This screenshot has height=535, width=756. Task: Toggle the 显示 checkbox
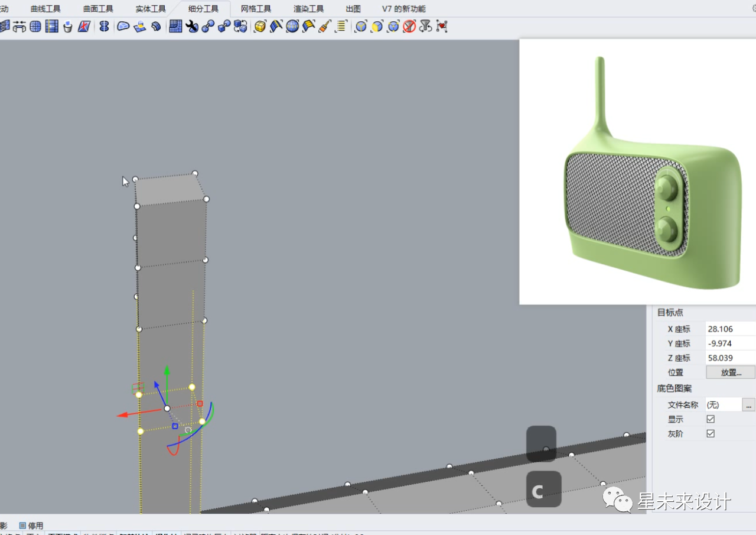(711, 419)
